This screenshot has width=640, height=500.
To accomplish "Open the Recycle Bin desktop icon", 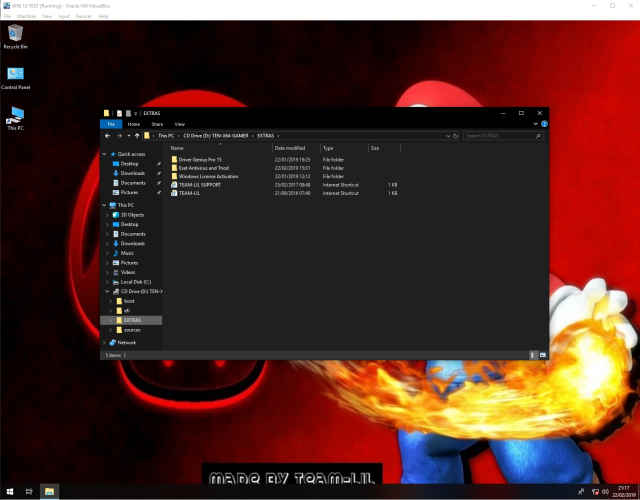I will tap(15, 36).
